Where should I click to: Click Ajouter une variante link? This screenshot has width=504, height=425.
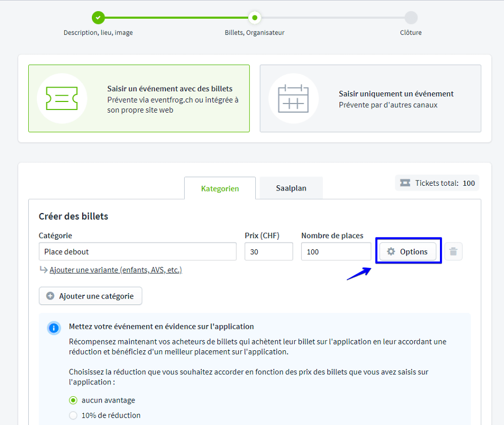[115, 270]
